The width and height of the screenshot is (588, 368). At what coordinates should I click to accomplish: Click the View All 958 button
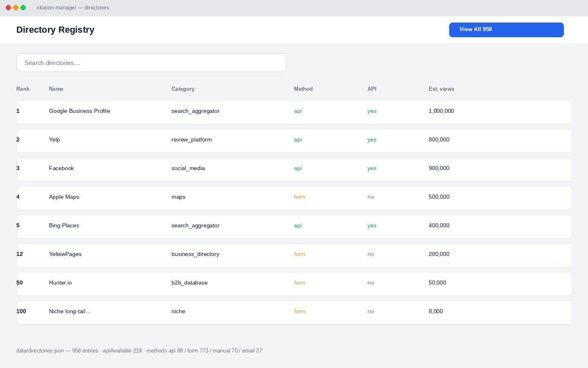506,30
